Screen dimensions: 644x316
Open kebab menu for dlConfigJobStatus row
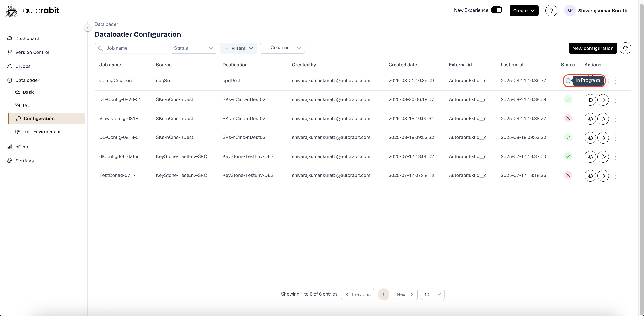tap(616, 156)
